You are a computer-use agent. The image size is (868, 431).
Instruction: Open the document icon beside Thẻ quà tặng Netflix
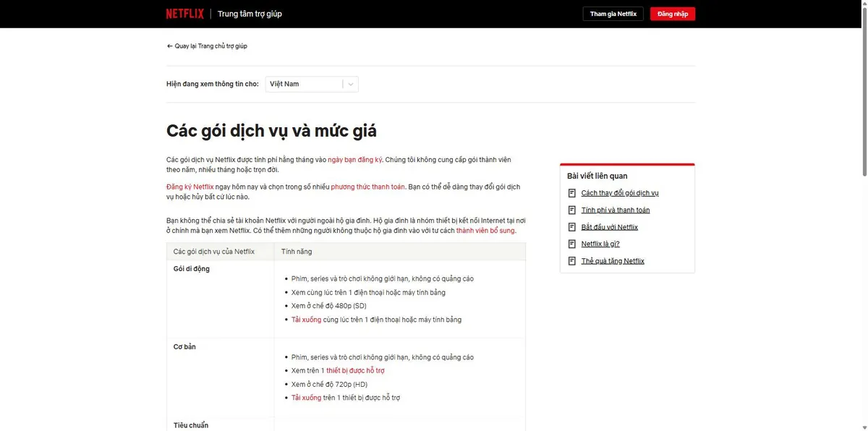pyautogui.click(x=572, y=261)
